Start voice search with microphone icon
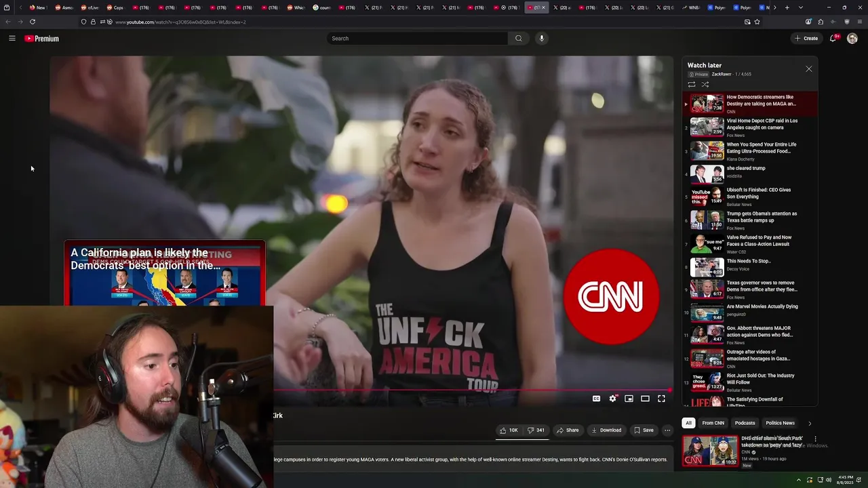This screenshot has width=868, height=488. click(x=541, y=39)
